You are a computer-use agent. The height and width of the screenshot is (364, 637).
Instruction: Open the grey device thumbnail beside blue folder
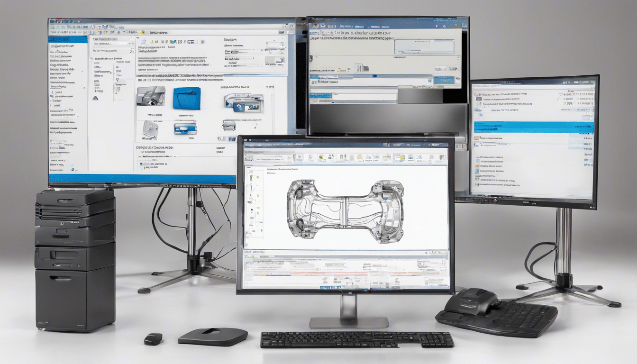click(151, 96)
